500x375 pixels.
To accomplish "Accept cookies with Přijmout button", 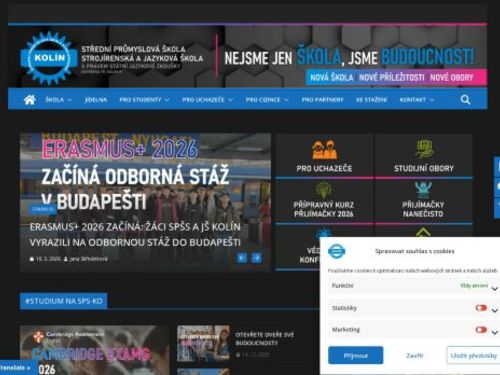I will [356, 355].
